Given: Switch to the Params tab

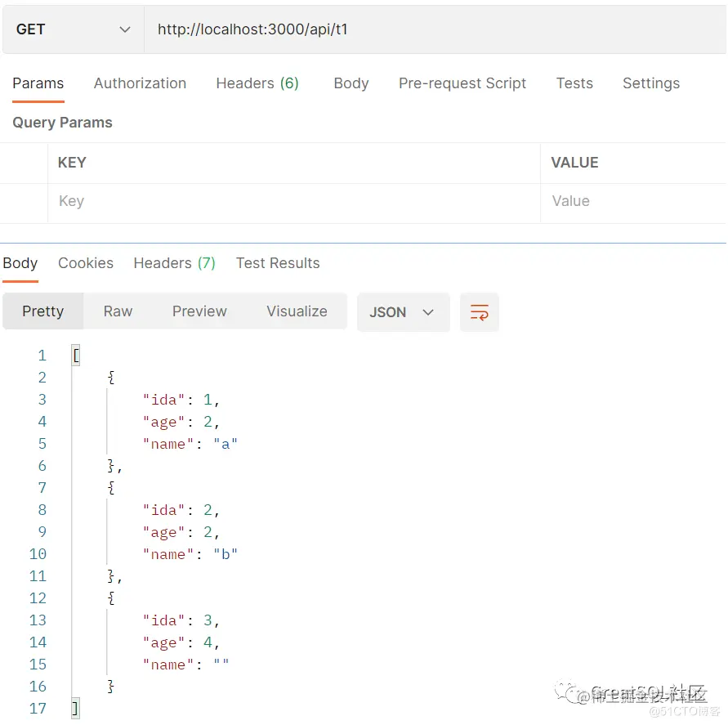Looking at the screenshot, I should 38,83.
